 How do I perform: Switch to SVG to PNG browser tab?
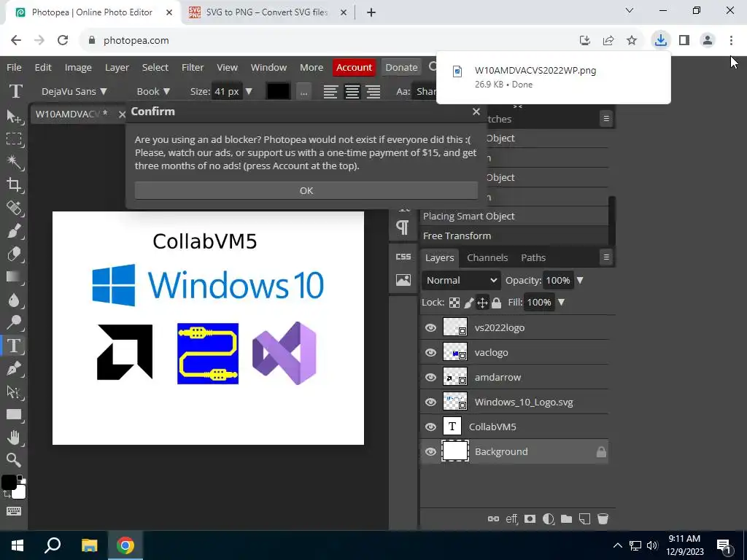pos(267,13)
